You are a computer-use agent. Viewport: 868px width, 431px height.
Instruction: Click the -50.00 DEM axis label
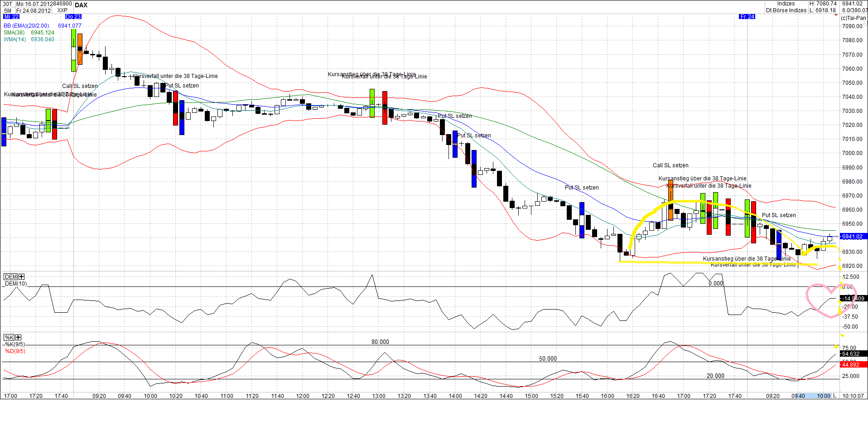850,327
